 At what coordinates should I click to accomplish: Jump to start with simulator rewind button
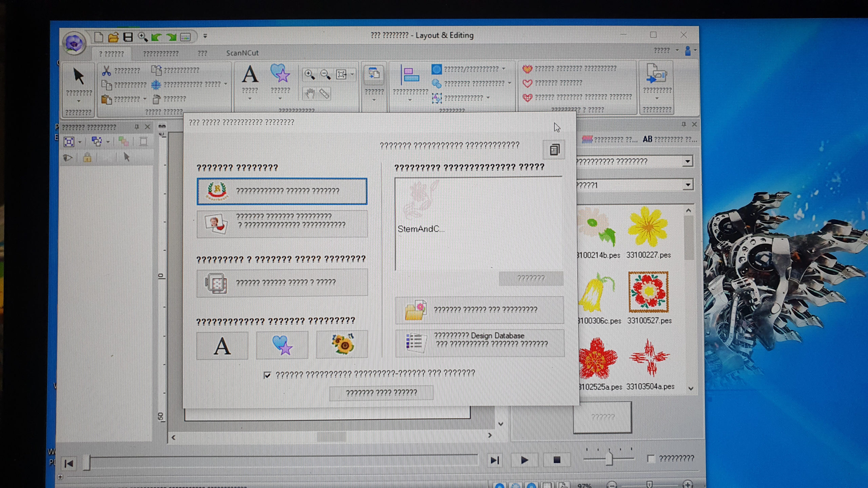(x=69, y=463)
